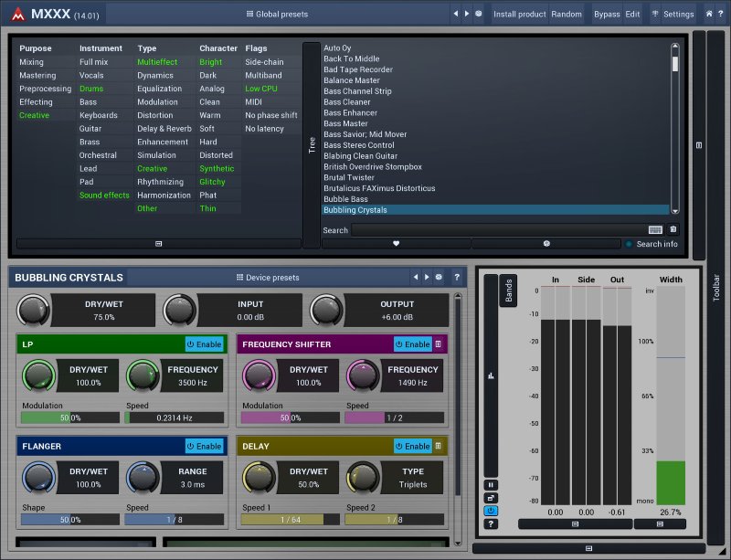Click the favorites heart button below search
The height and width of the screenshot is (560, 731).
coord(396,244)
